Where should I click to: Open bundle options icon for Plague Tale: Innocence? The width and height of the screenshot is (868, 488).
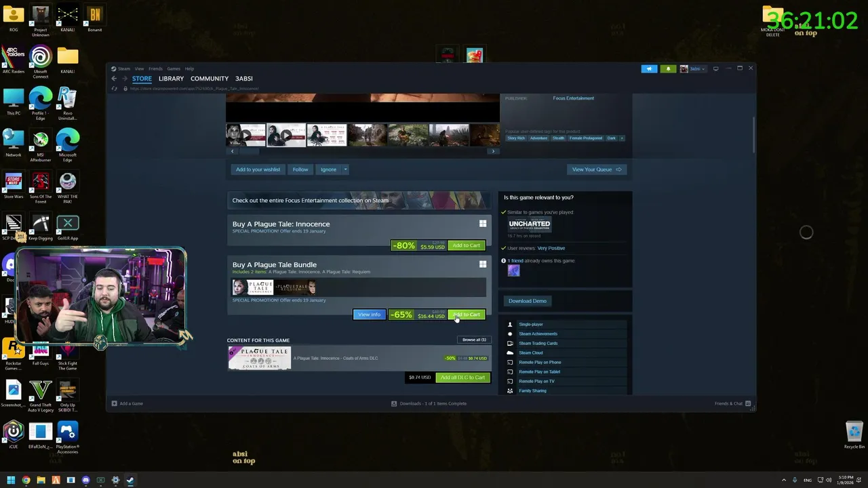point(483,224)
